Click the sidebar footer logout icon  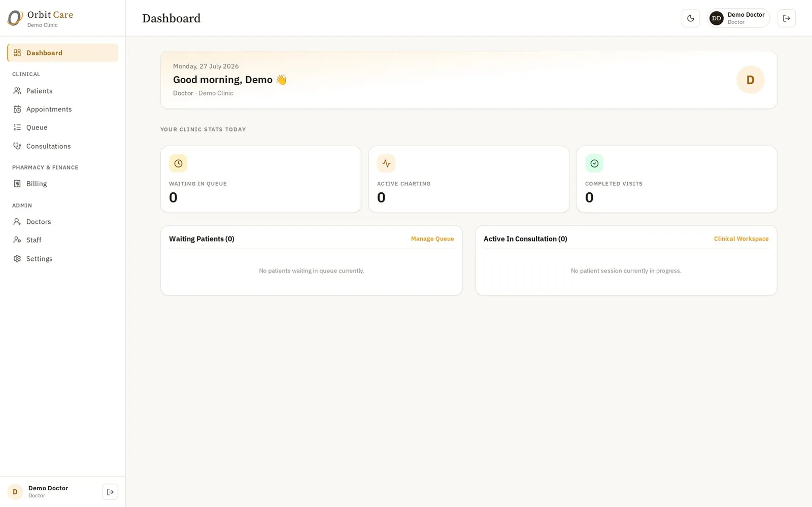[110, 492]
